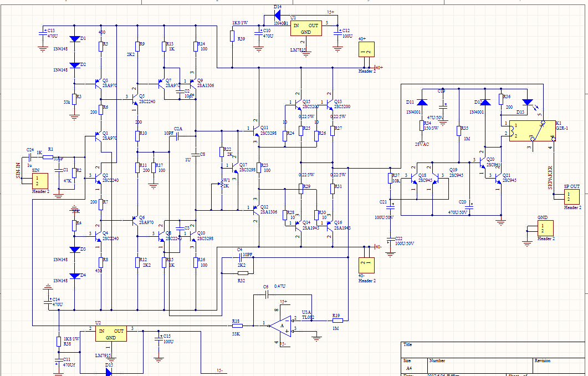This screenshot has width=588, height=376.
Task: Select the Q20 2SC945 transistor
Action: (x=482, y=162)
